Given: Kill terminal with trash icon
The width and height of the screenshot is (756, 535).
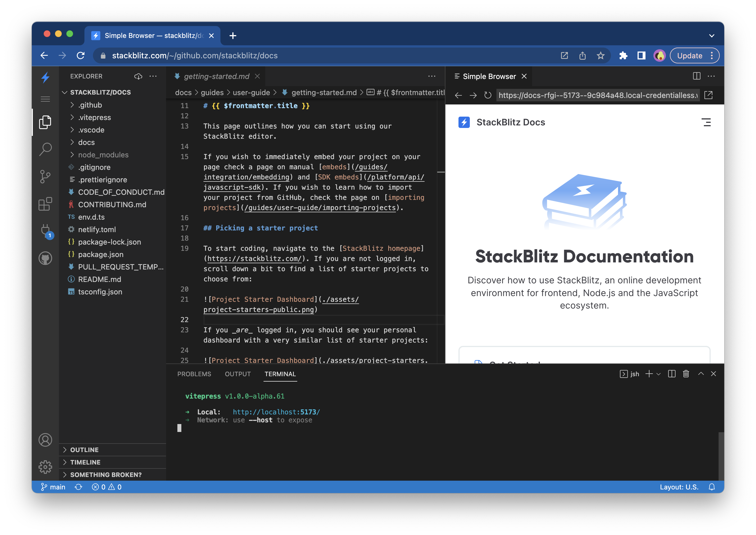Looking at the screenshot, I should click(x=686, y=374).
